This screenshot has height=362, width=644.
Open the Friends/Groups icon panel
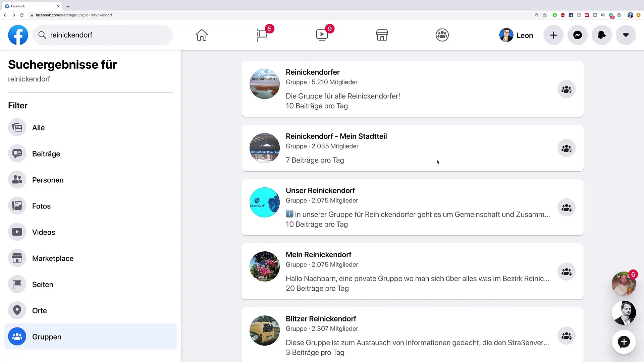[x=442, y=35]
